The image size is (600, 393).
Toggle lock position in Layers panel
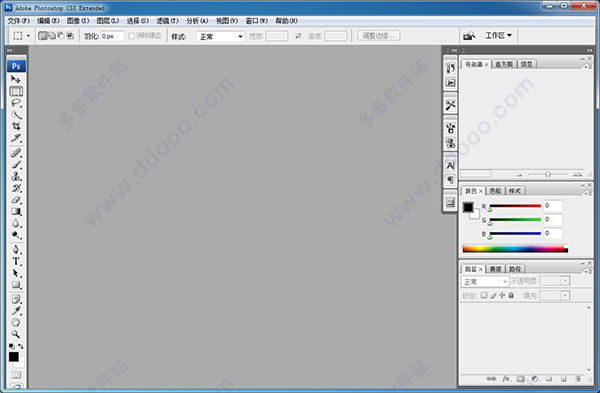(502, 295)
